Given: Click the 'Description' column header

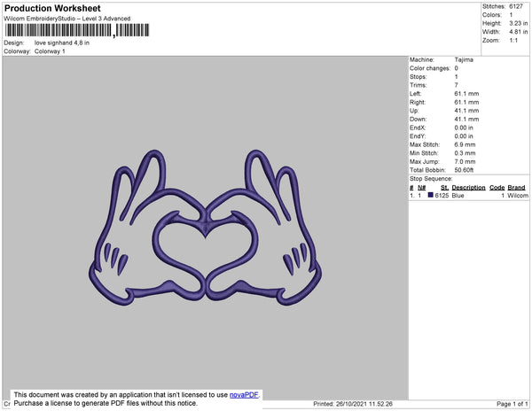Looking at the screenshot, I should (468, 188).
